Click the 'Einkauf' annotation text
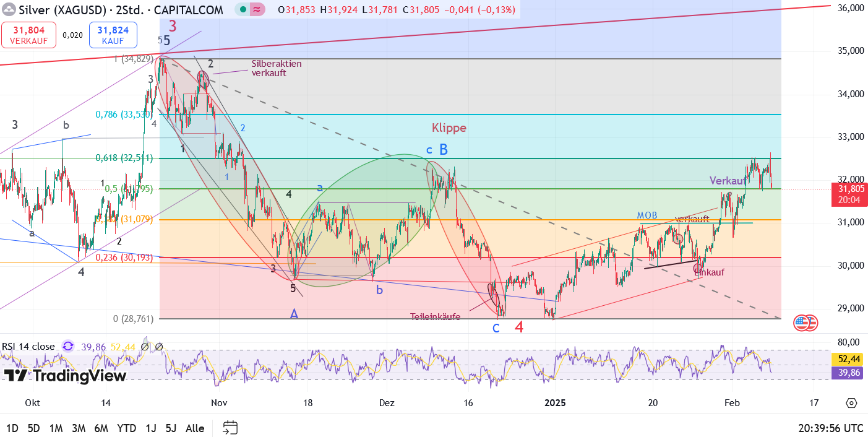The width and height of the screenshot is (868, 442). [709, 271]
